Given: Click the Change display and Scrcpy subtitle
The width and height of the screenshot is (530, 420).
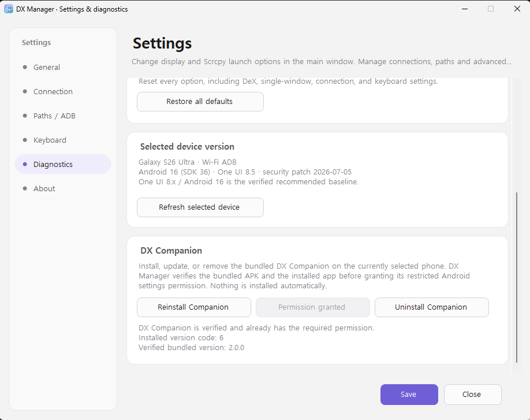Looking at the screenshot, I should [x=321, y=62].
